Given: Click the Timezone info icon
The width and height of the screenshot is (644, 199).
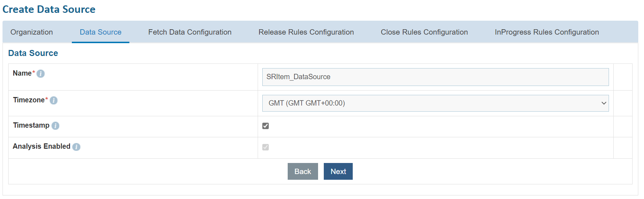Looking at the screenshot, I should (x=54, y=101).
